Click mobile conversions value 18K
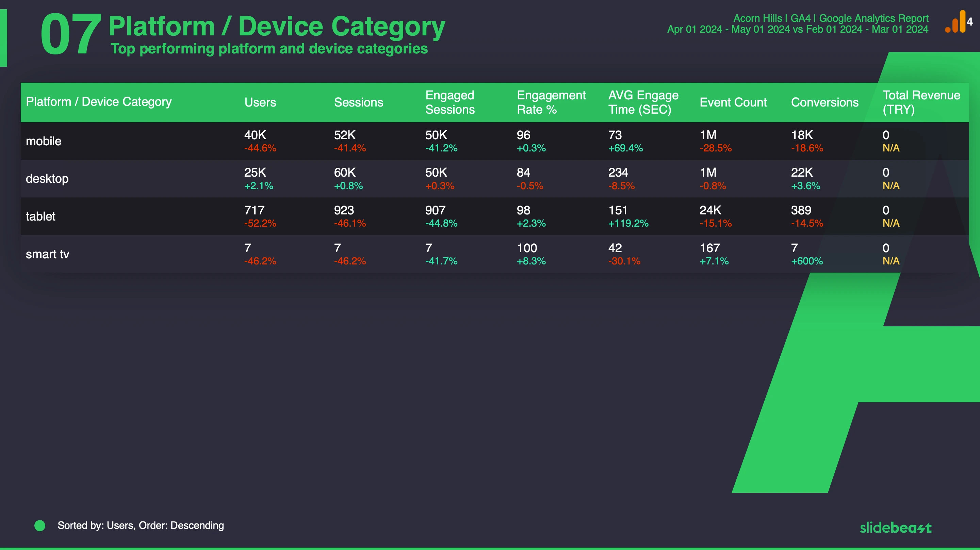This screenshot has height=550, width=980. pyautogui.click(x=802, y=135)
